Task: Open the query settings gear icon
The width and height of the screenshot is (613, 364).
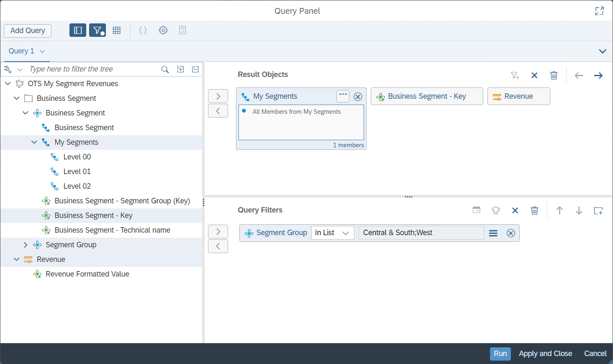Action: pos(163,31)
